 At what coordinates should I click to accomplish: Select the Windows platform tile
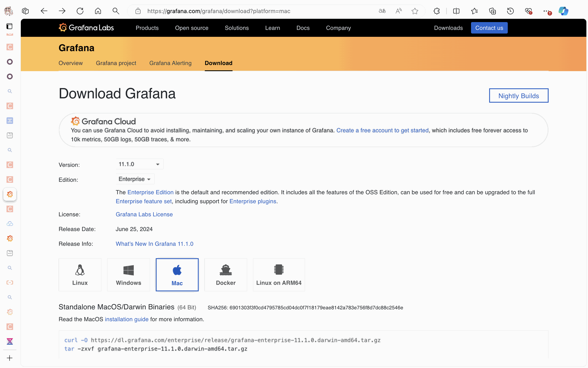pos(129,275)
